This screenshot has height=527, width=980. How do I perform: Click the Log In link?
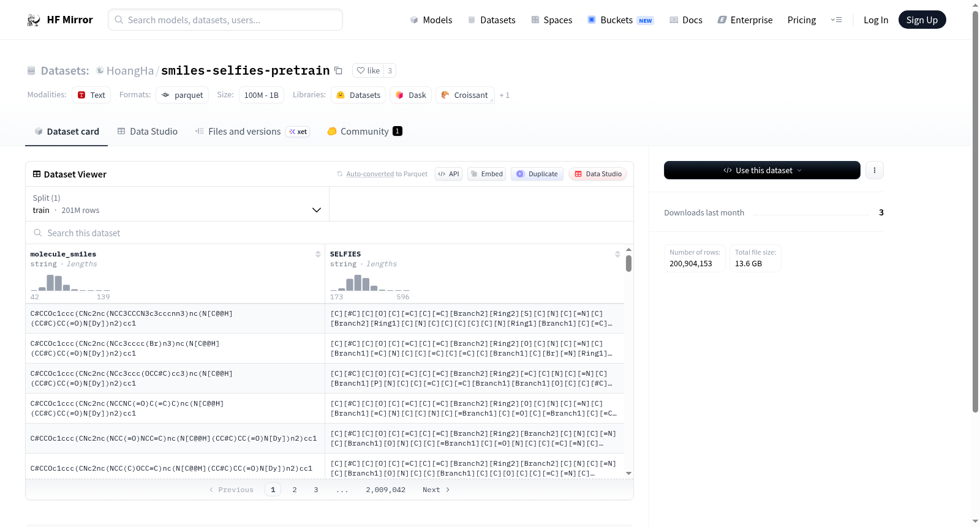point(876,20)
